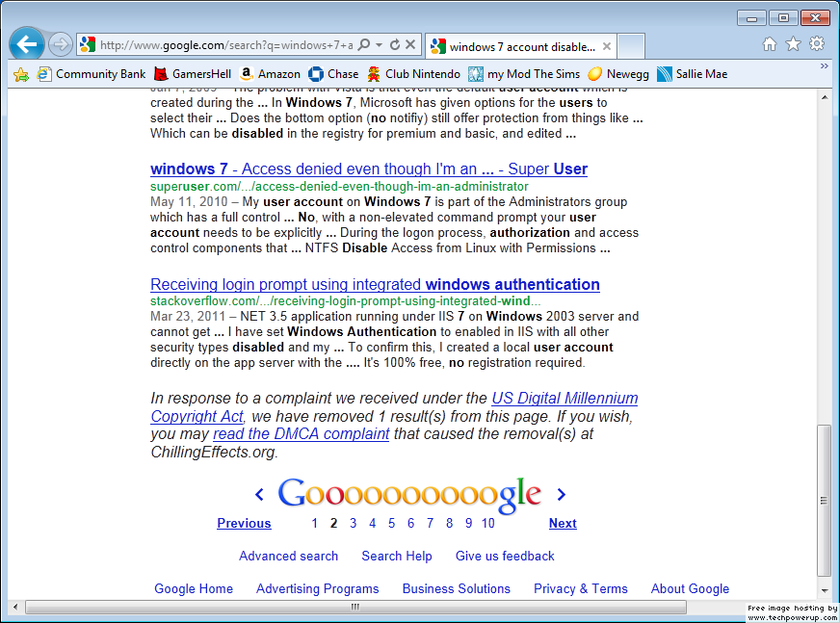Click the horizontal scrollbar left arrow
This screenshot has width=840, height=623.
coord(15,607)
